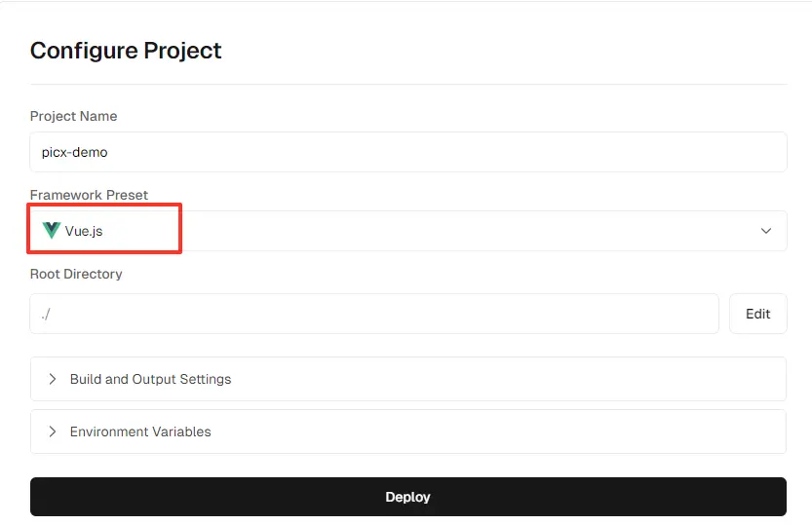Deploy the project with the Deploy button
This screenshot has width=812, height=525.
tap(408, 497)
